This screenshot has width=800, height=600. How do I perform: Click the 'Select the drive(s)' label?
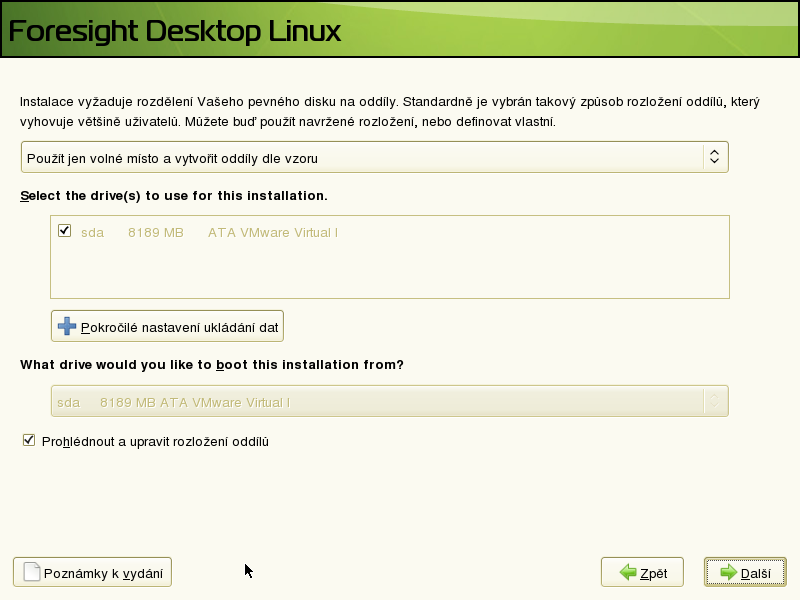[x=174, y=195]
